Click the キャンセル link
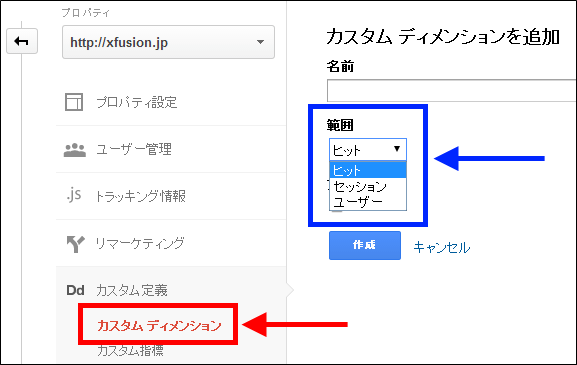The width and height of the screenshot is (577, 365). click(x=442, y=247)
